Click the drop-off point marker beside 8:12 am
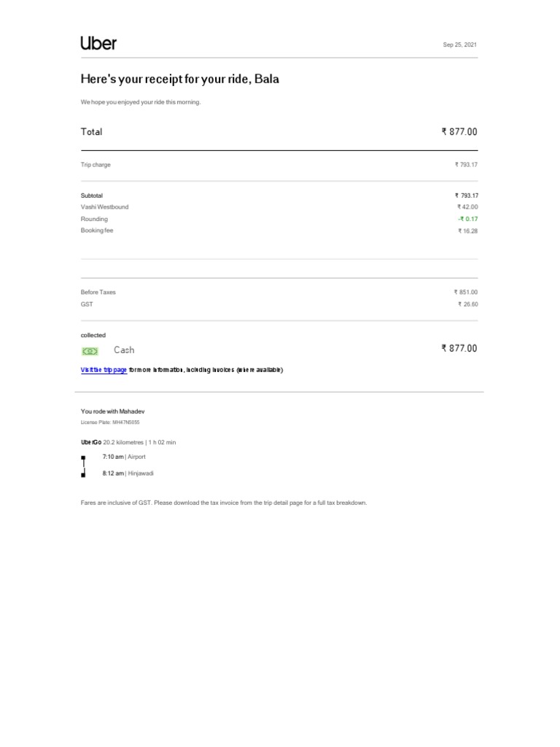The width and height of the screenshot is (560, 747). point(83,473)
